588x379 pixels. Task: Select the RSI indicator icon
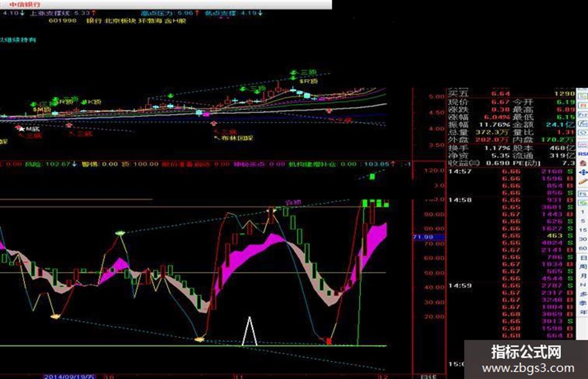coord(583,154)
